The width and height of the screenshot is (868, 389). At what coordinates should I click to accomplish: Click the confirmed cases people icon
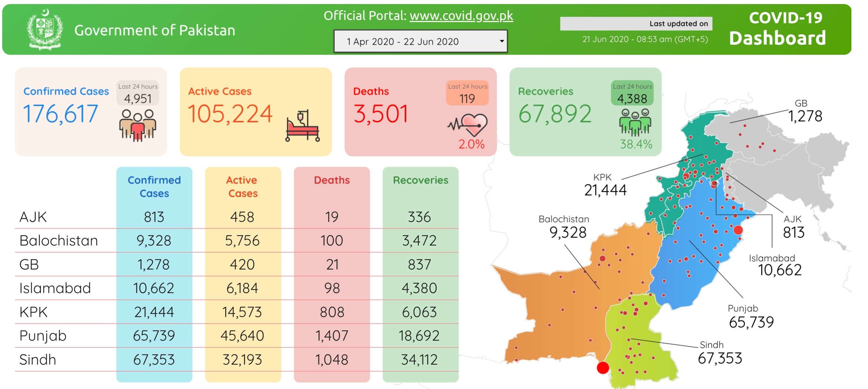click(x=137, y=125)
